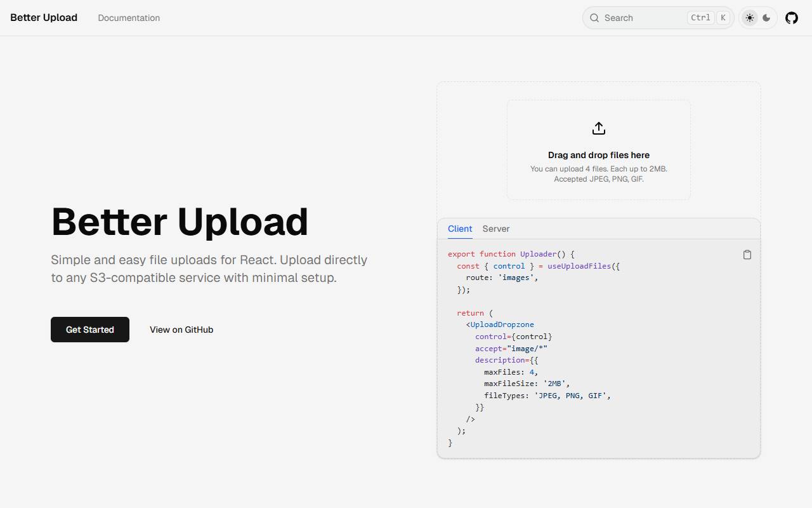
Task: Focus the Search input field
Action: [658, 18]
